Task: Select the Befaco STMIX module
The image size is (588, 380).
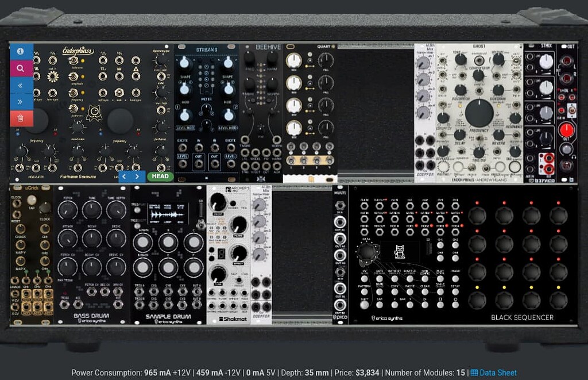Action: 540,113
